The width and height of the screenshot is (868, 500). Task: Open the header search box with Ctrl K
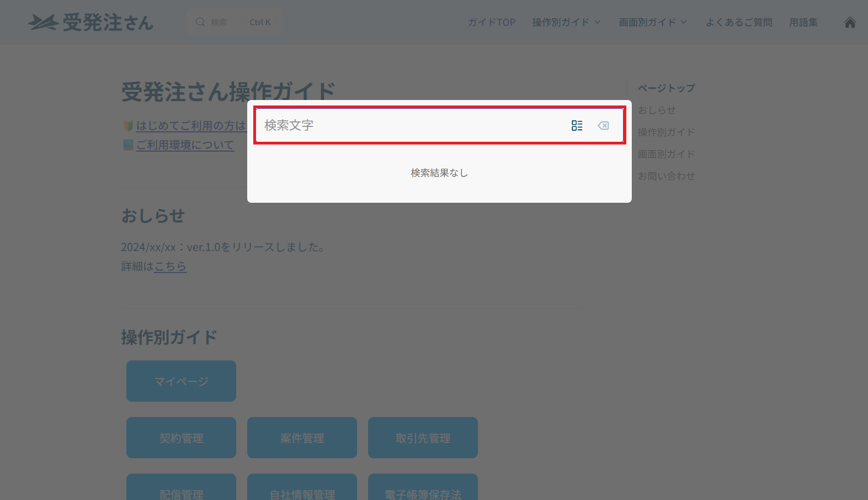[x=235, y=22]
